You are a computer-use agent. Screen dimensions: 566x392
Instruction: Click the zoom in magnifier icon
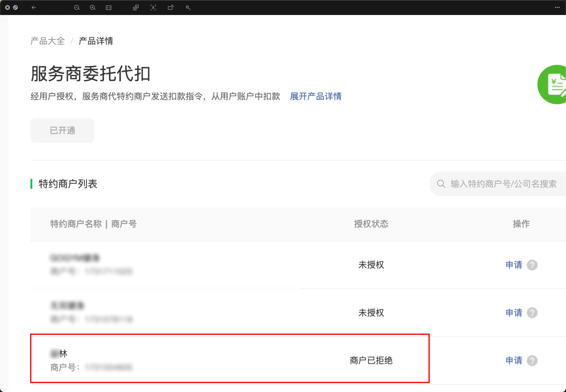(93, 8)
